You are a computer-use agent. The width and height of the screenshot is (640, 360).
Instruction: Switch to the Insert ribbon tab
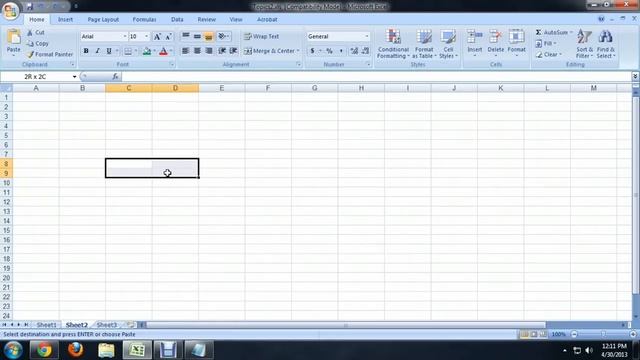65,20
